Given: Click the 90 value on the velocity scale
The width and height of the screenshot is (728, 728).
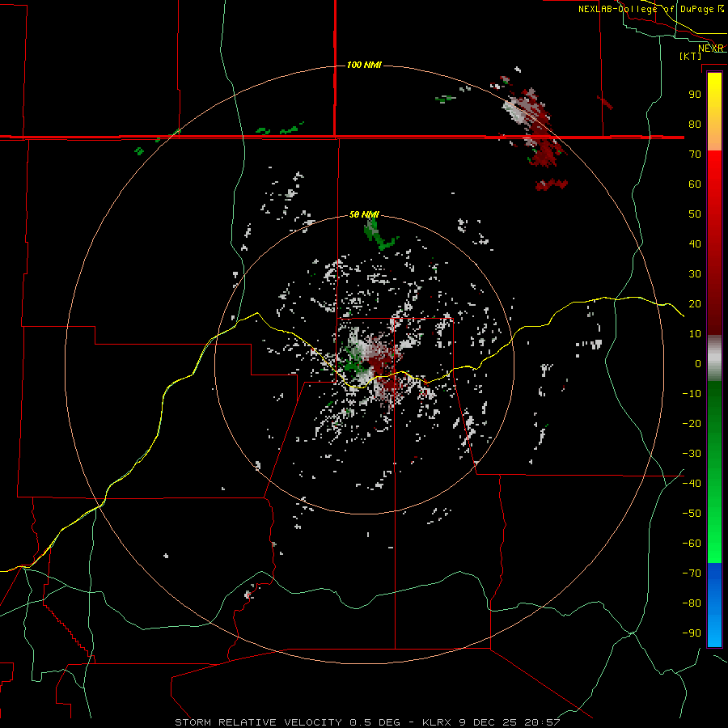Looking at the screenshot, I should pyautogui.click(x=695, y=95).
